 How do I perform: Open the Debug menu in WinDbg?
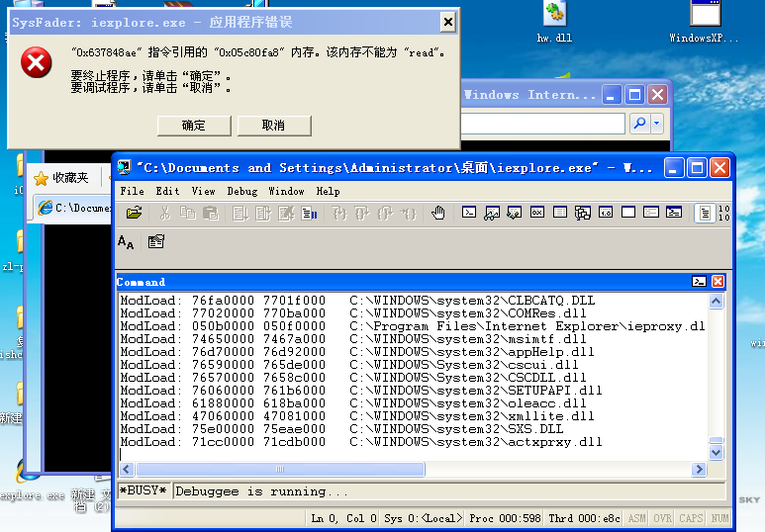click(x=242, y=191)
